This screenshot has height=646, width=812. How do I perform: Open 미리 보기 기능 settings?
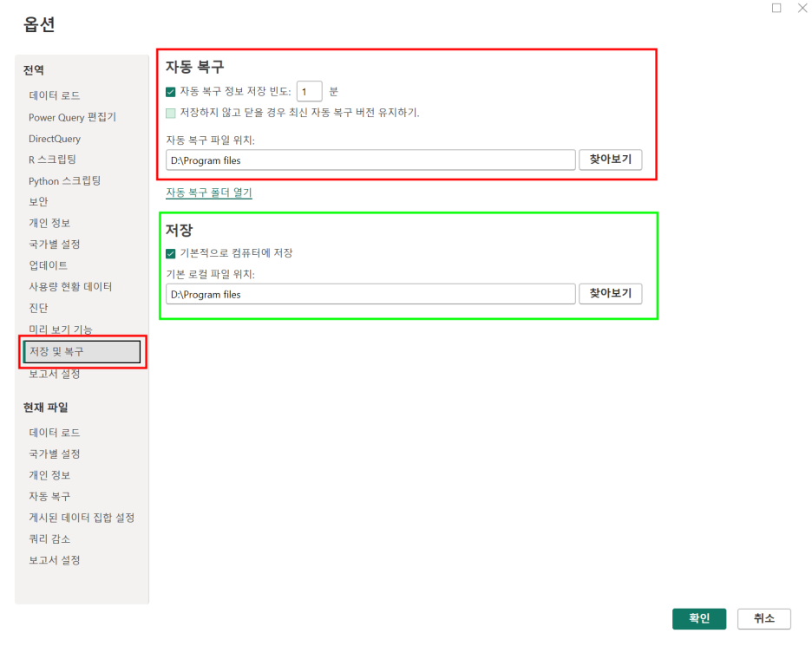tap(61, 330)
